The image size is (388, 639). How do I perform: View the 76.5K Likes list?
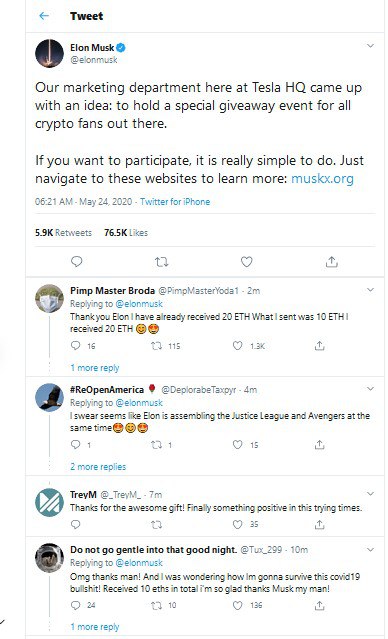tap(126, 233)
